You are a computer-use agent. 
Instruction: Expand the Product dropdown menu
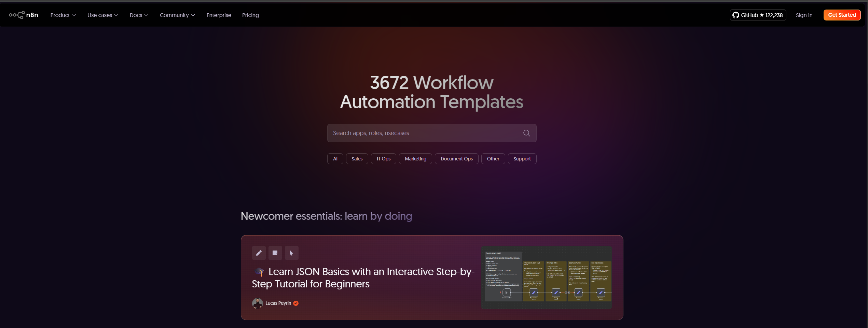pyautogui.click(x=63, y=15)
